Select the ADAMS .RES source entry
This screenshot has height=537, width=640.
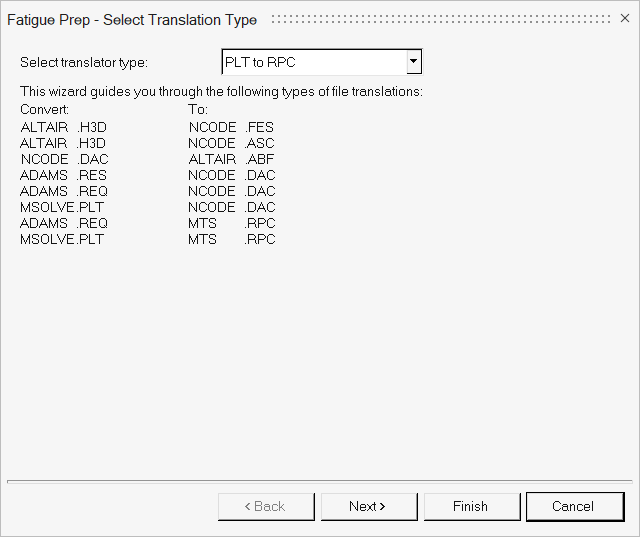[64, 176]
